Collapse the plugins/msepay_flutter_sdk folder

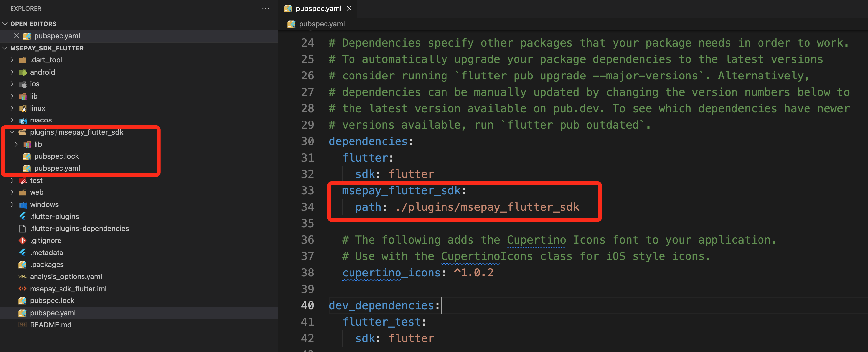(x=12, y=132)
